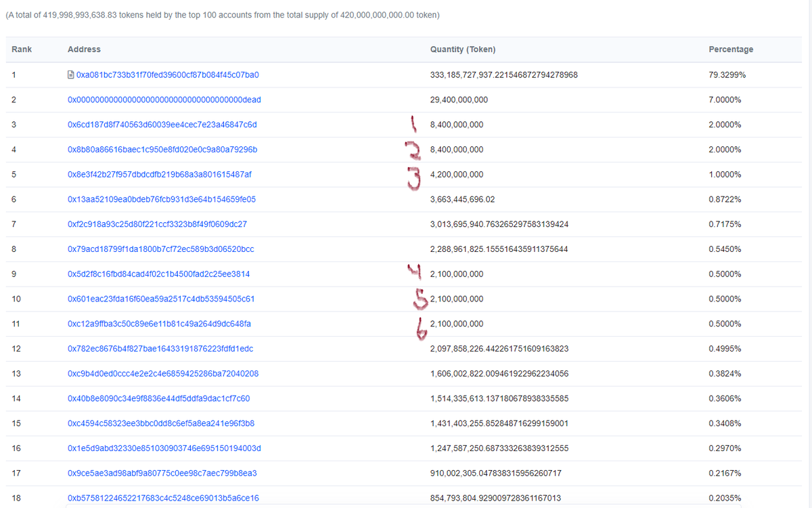Click the 0.8722% percentage value
Viewport: 812px width, 508px height.
[725, 199]
